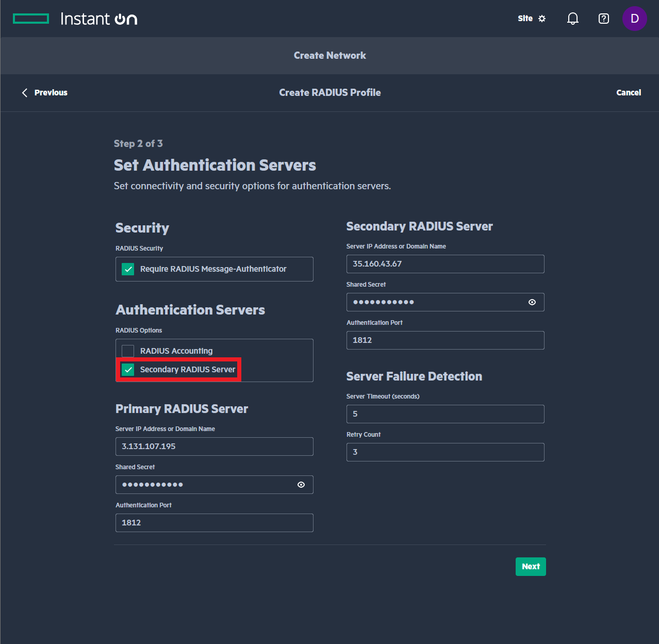Click the Create RADIUS Profile heading

click(330, 93)
